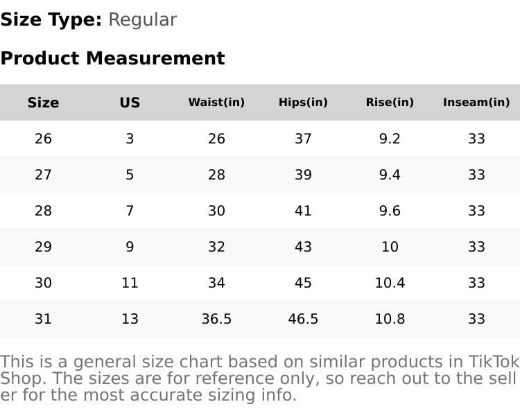Click the 46.5 hips measurement cell
This screenshot has width=520, height=420.
tap(303, 319)
